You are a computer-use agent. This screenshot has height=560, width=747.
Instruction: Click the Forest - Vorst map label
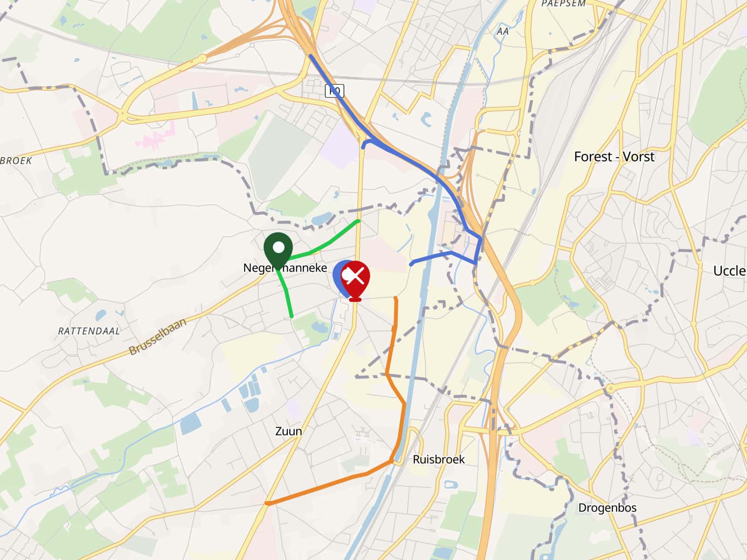point(614,157)
